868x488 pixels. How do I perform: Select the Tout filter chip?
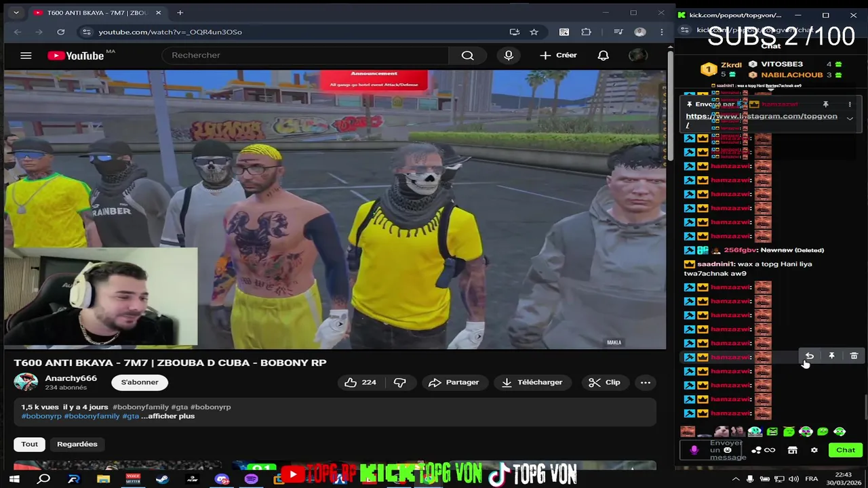pyautogui.click(x=29, y=444)
